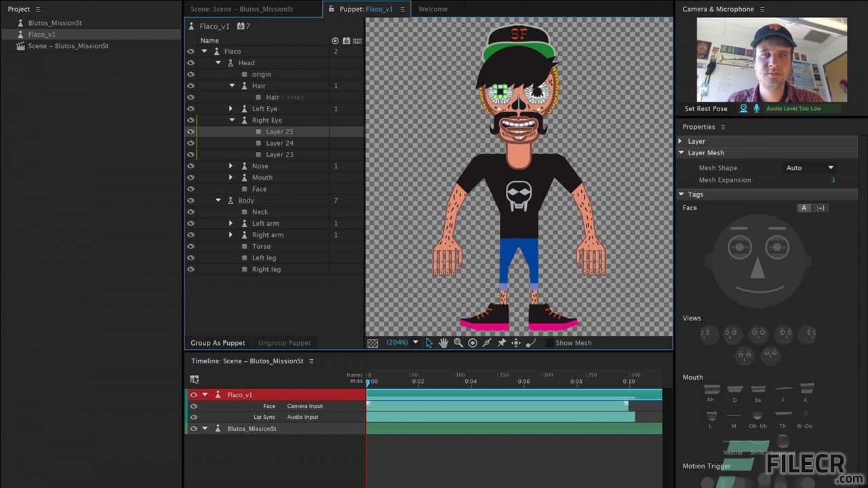Viewport: 868px width, 488px height.
Task: Switch to the Puppet: Flaco_v1 tab
Action: [x=366, y=9]
